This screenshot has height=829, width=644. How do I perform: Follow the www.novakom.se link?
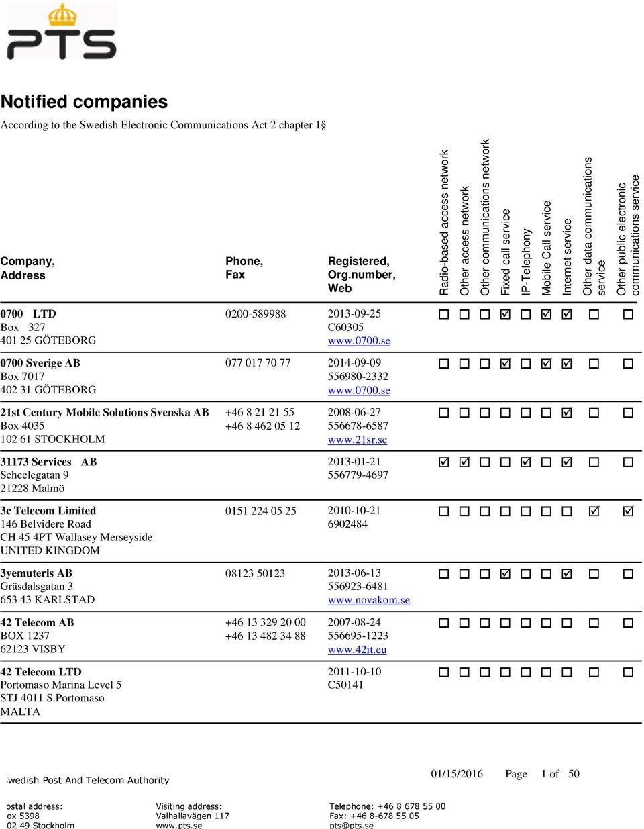click(369, 601)
